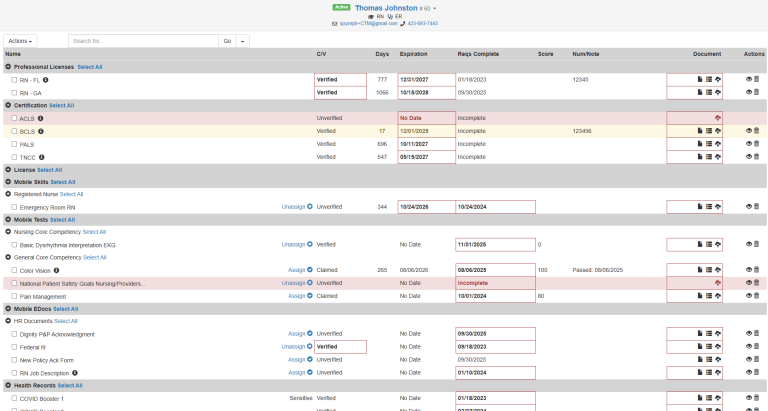Collapse the Professional Licenses section
768x411 pixels.
(8, 67)
